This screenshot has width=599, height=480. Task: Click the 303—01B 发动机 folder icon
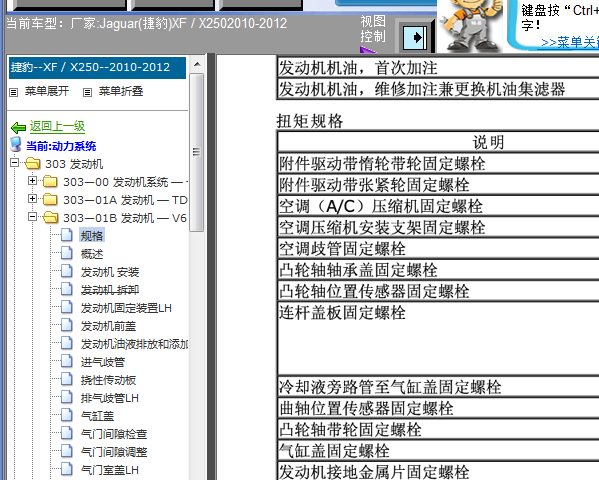pos(50,217)
